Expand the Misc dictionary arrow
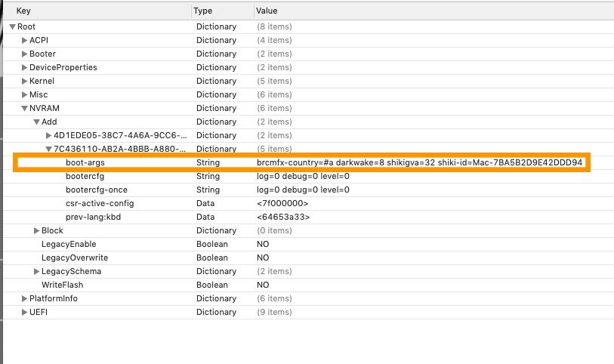Image resolution: width=614 pixels, height=364 pixels. click(24, 94)
